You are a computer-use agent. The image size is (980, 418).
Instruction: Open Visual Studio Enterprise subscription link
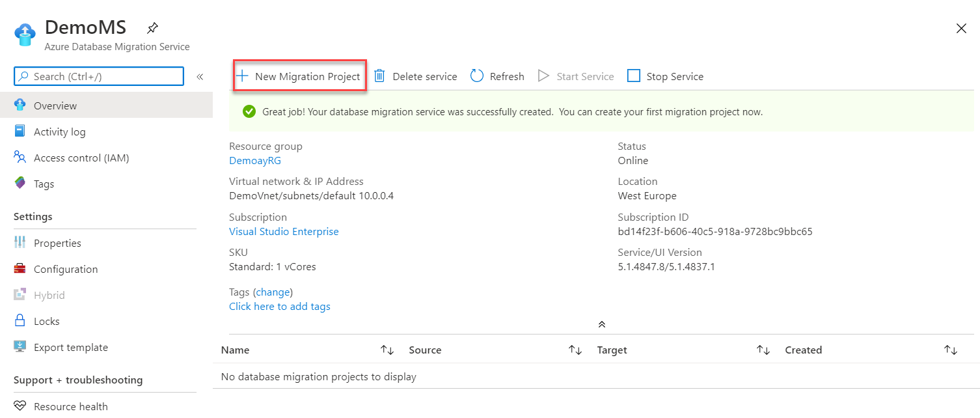[284, 232]
